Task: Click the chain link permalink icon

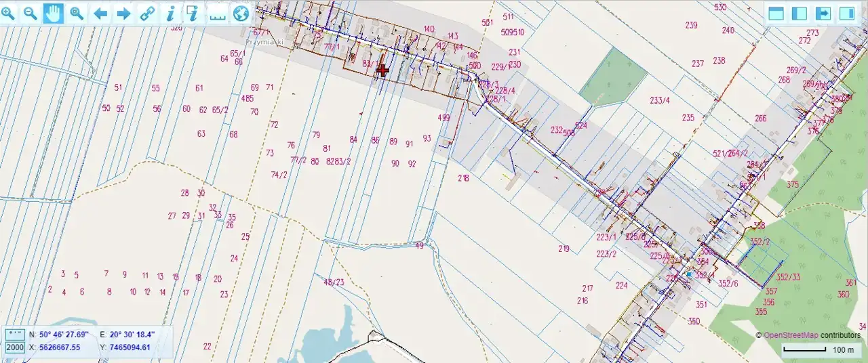Action: pyautogui.click(x=147, y=13)
